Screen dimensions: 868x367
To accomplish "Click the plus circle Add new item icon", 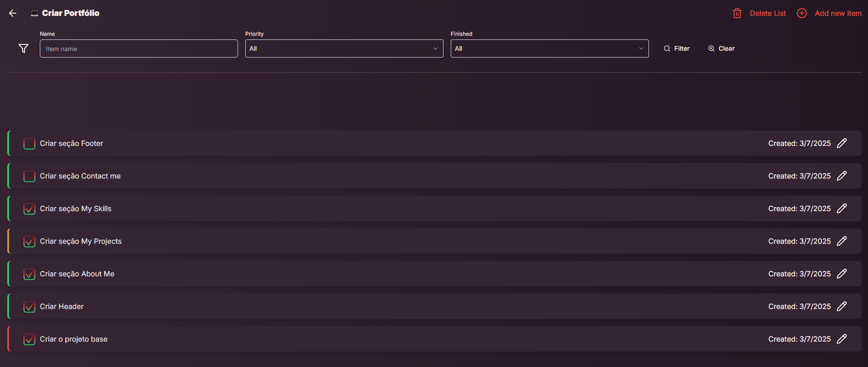I will click(802, 13).
